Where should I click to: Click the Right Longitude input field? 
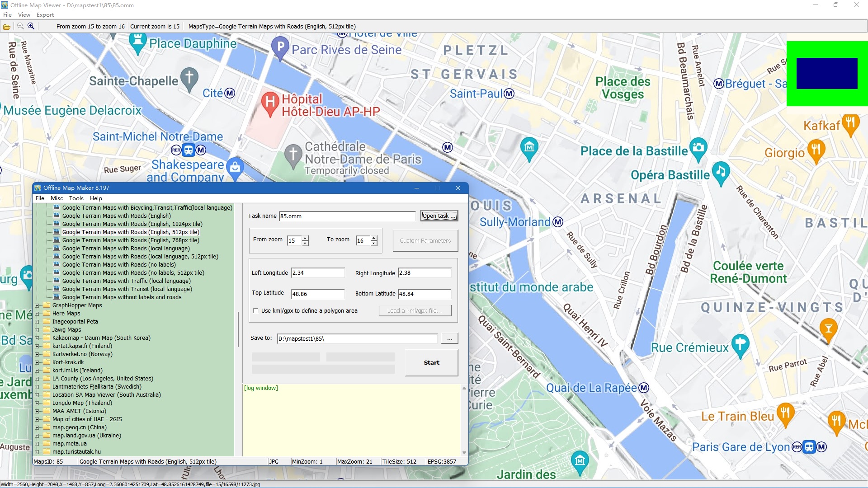click(425, 273)
